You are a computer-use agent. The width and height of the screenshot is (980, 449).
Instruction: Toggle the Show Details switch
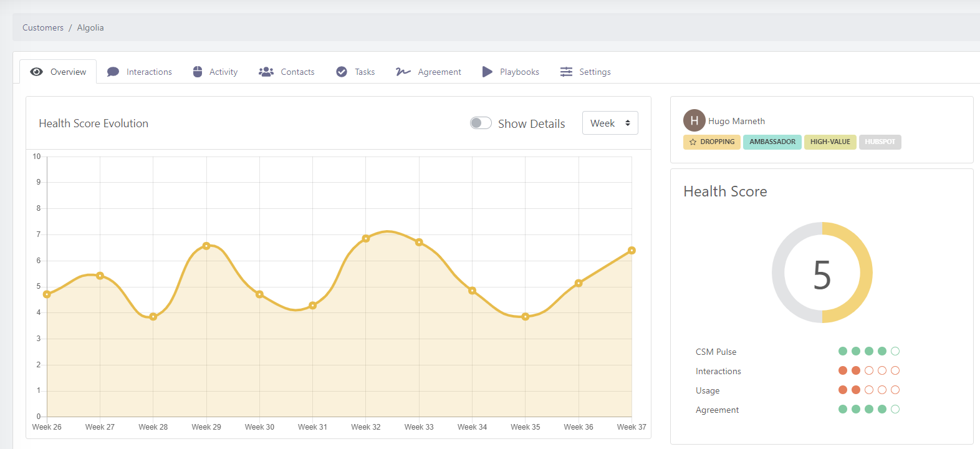tap(481, 123)
